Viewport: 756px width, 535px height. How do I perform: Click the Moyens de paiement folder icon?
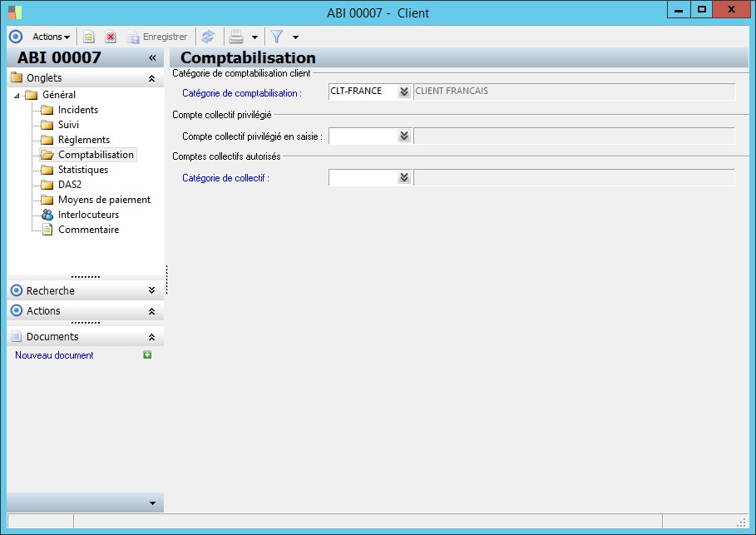pyautogui.click(x=47, y=200)
